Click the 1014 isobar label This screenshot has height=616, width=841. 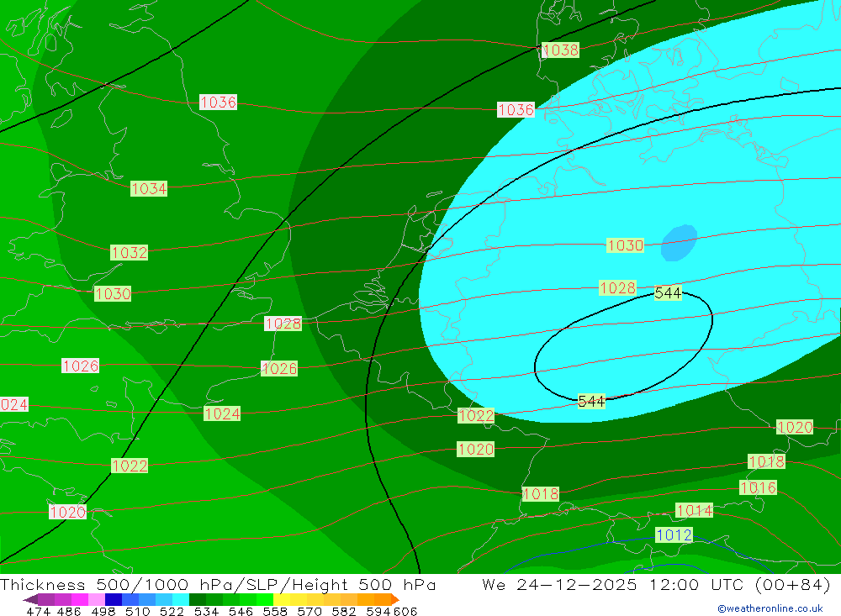click(x=695, y=510)
